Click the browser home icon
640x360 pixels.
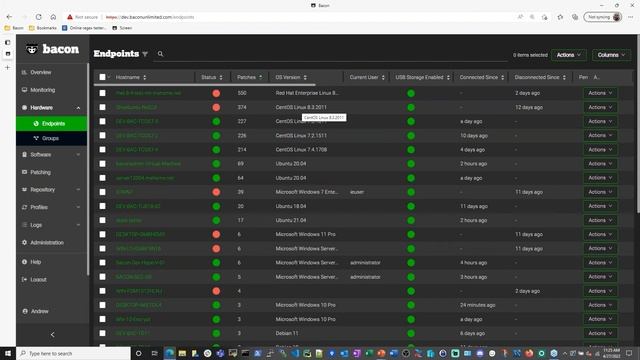pos(53,17)
